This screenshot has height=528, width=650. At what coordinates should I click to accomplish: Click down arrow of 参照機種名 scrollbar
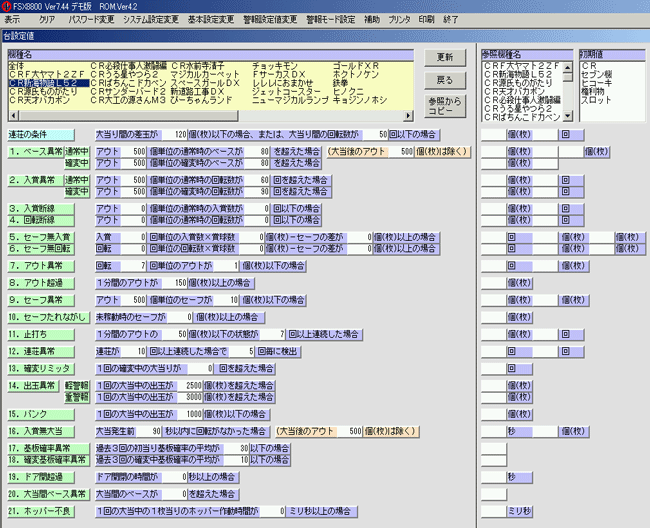[x=568, y=116]
